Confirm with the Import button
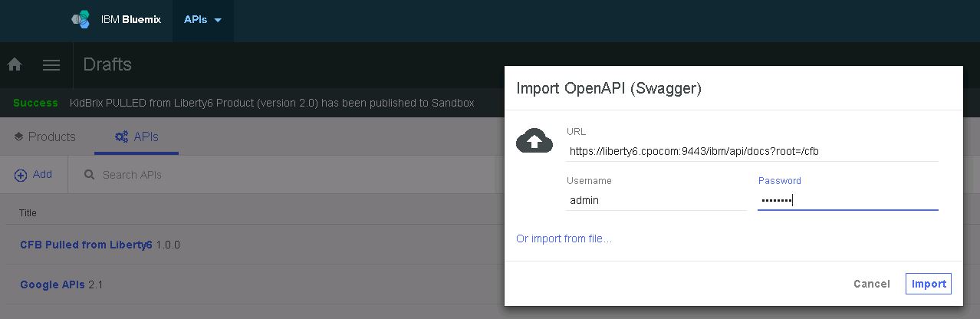980x319 pixels. 929,284
